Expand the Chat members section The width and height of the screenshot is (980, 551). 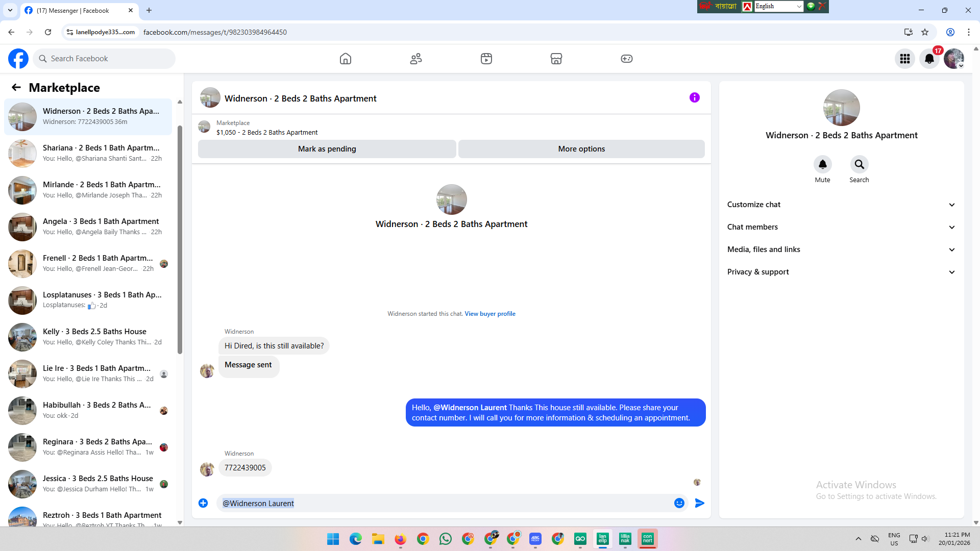(841, 227)
